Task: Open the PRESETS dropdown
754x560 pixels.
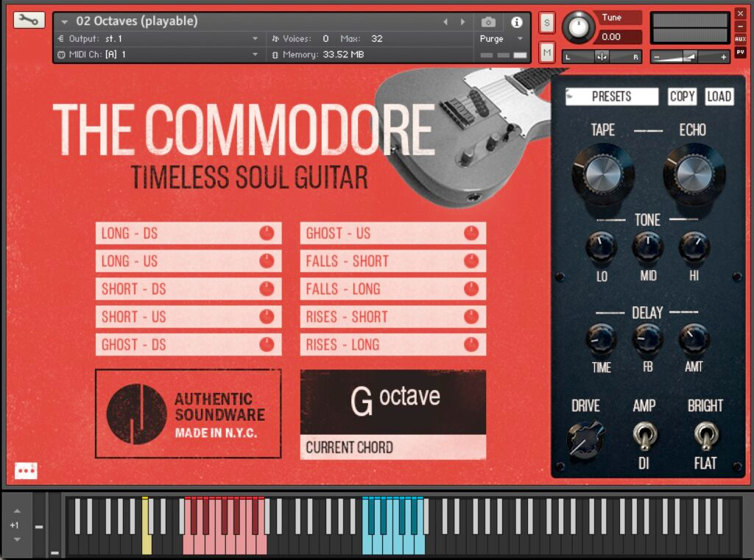Action: (x=612, y=96)
